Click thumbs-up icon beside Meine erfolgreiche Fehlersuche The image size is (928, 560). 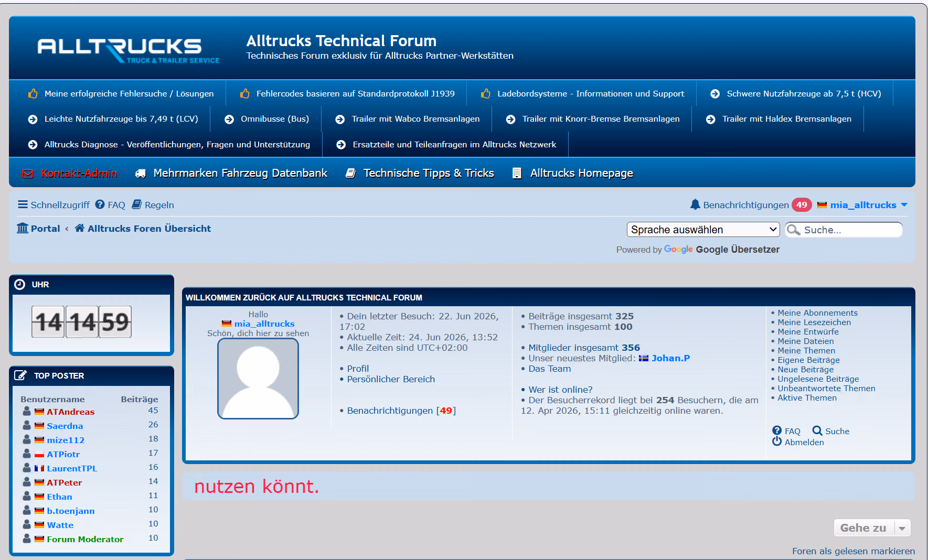33,94
